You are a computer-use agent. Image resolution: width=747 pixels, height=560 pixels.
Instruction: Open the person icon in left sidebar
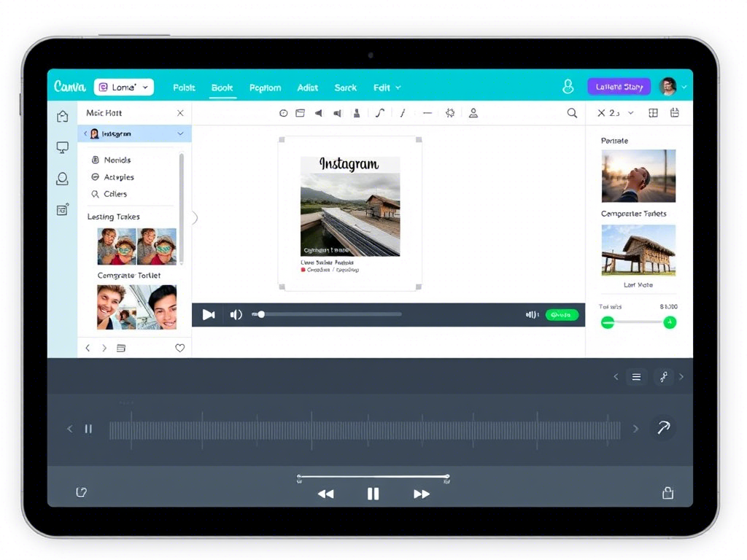(x=63, y=179)
